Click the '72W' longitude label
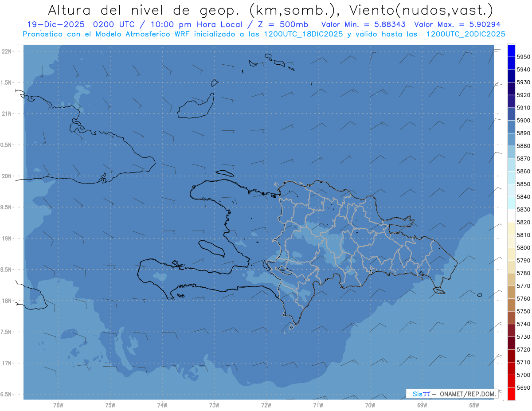The height and width of the screenshot is (411, 532). tap(266, 405)
